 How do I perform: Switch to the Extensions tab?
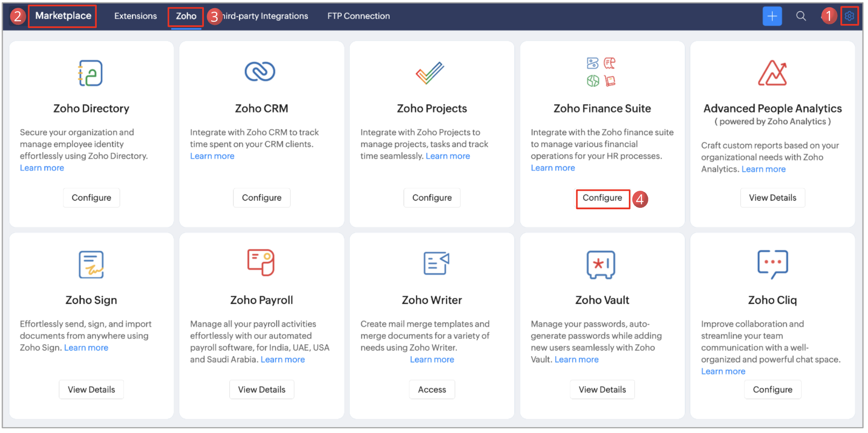pyautogui.click(x=136, y=16)
